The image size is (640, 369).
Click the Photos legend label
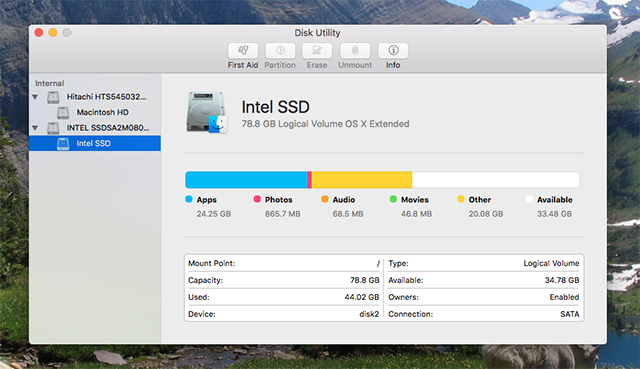click(279, 200)
